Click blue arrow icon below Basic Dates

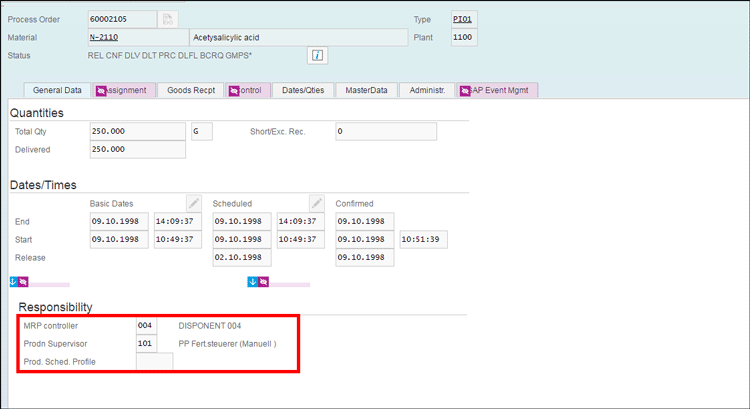coord(13,282)
